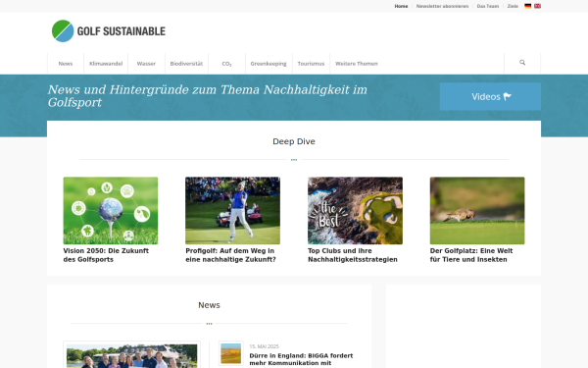
Task: Open the Home link in top bar
Action: tap(401, 6)
